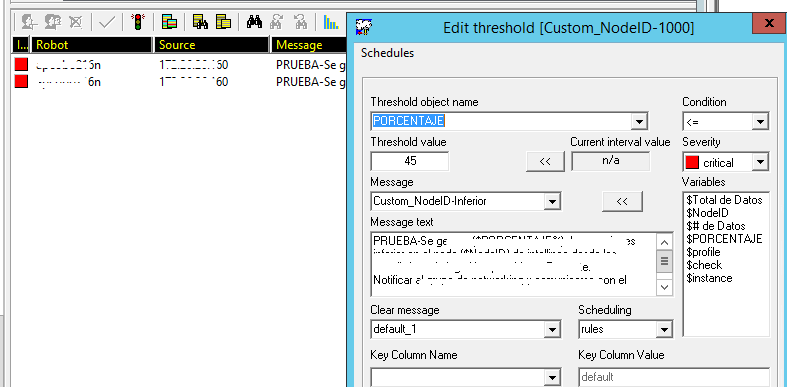Click the grayed crossed-out unassign icon
The width and height of the screenshot is (787, 387).
point(75,22)
